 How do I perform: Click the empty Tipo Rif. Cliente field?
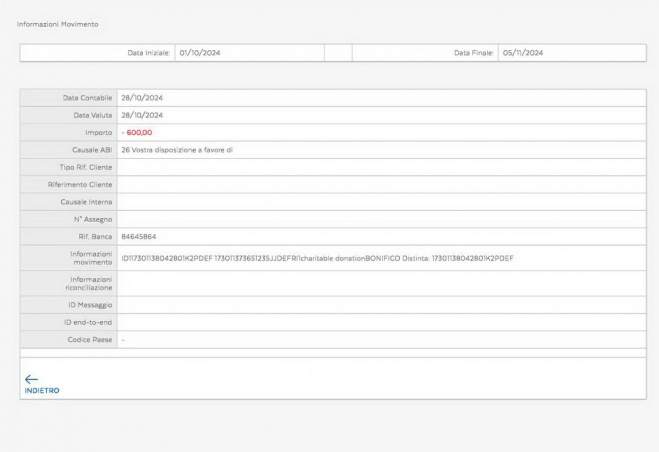coord(380,167)
